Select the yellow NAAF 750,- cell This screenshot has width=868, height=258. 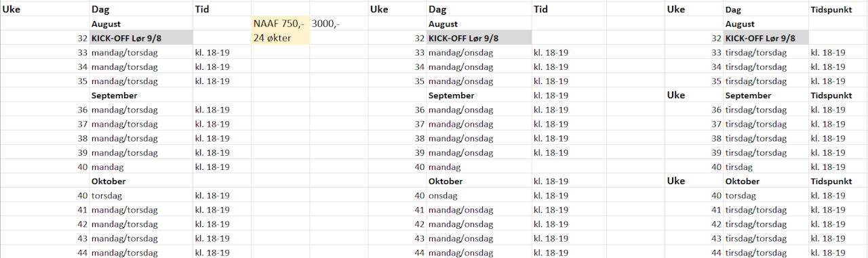[x=280, y=24]
